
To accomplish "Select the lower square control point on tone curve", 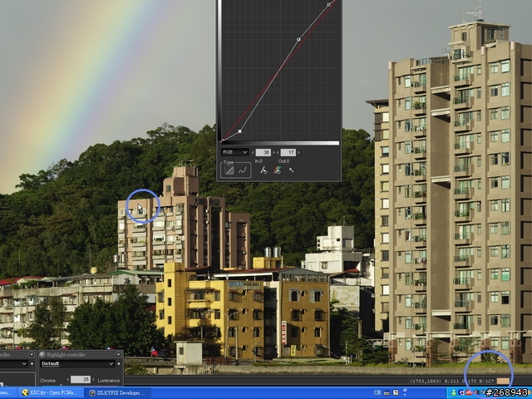I will (x=240, y=131).
